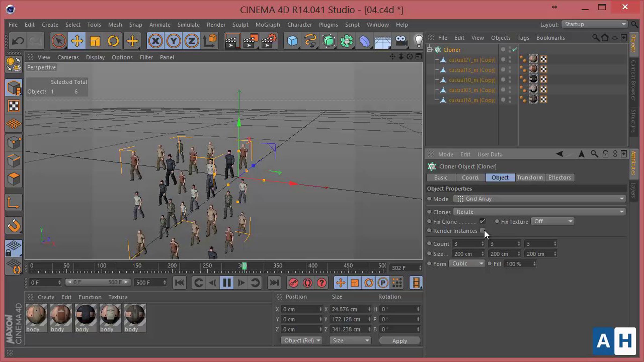This screenshot has height=362, width=644.
Task: Enable Axis mode tool
Action: click(x=14, y=202)
